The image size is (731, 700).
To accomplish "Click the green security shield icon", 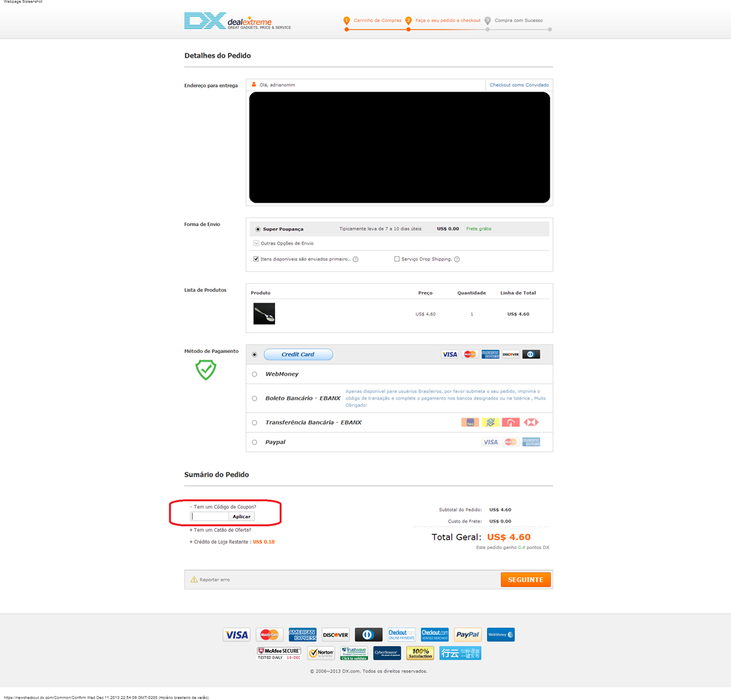I will point(205,370).
